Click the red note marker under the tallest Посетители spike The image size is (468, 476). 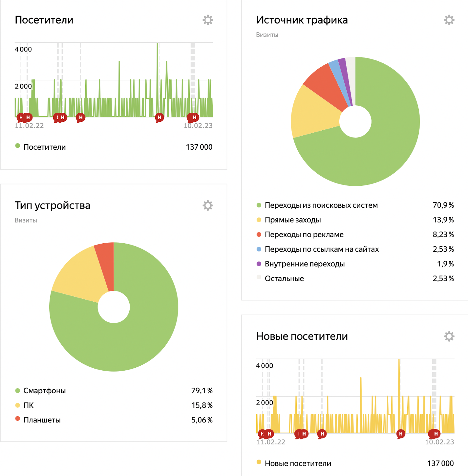(x=159, y=118)
